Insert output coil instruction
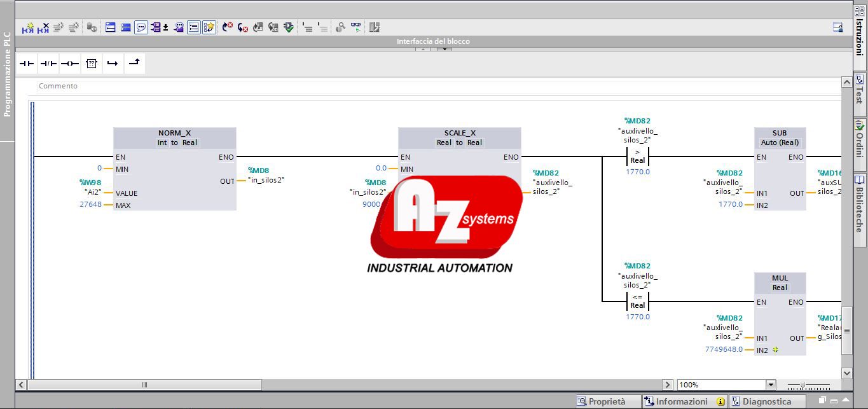 point(70,64)
